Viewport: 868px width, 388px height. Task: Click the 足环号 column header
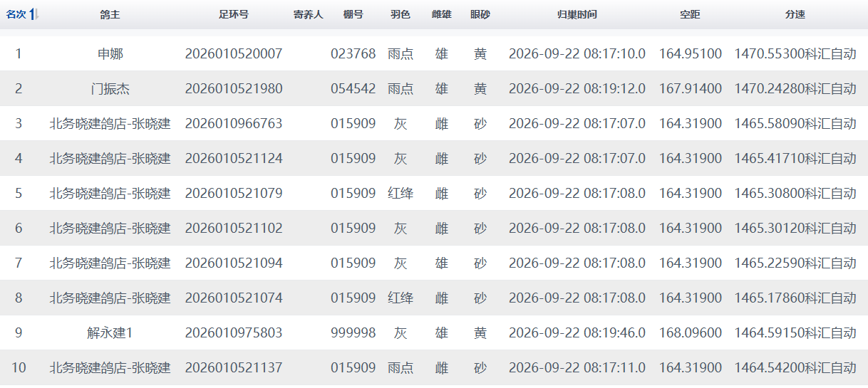tap(234, 14)
